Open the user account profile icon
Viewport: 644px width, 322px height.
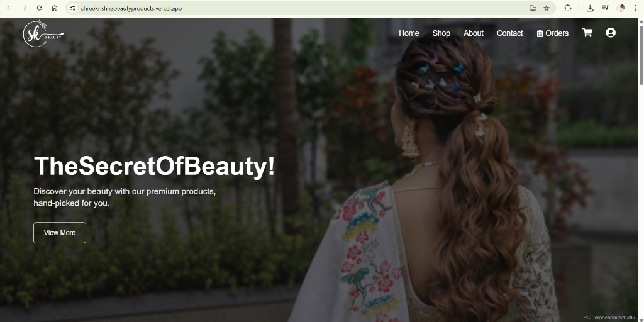point(611,33)
